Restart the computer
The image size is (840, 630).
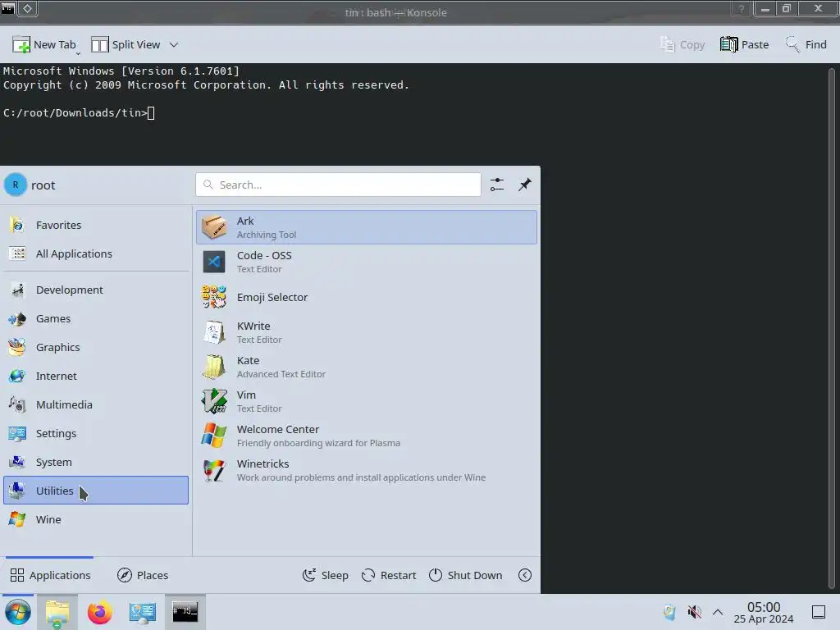(x=389, y=575)
